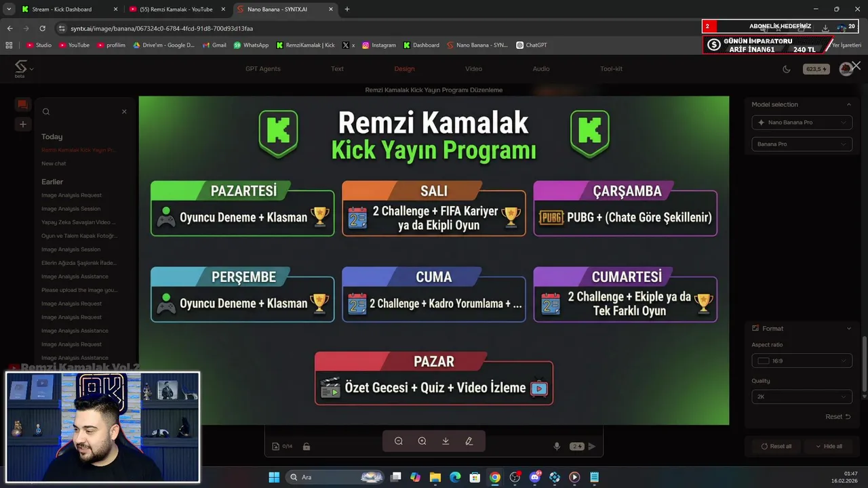This screenshot has width=868, height=488.
Task: Select the Design tab
Action: [x=404, y=68]
